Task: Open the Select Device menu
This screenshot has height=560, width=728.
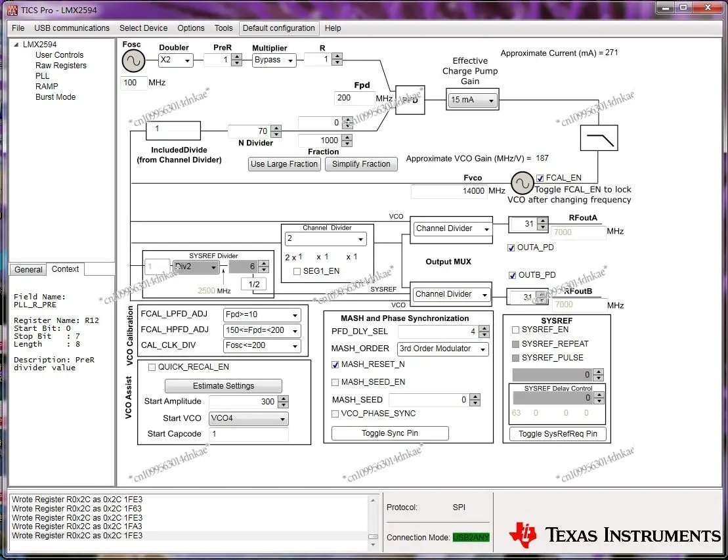Action: pos(144,28)
